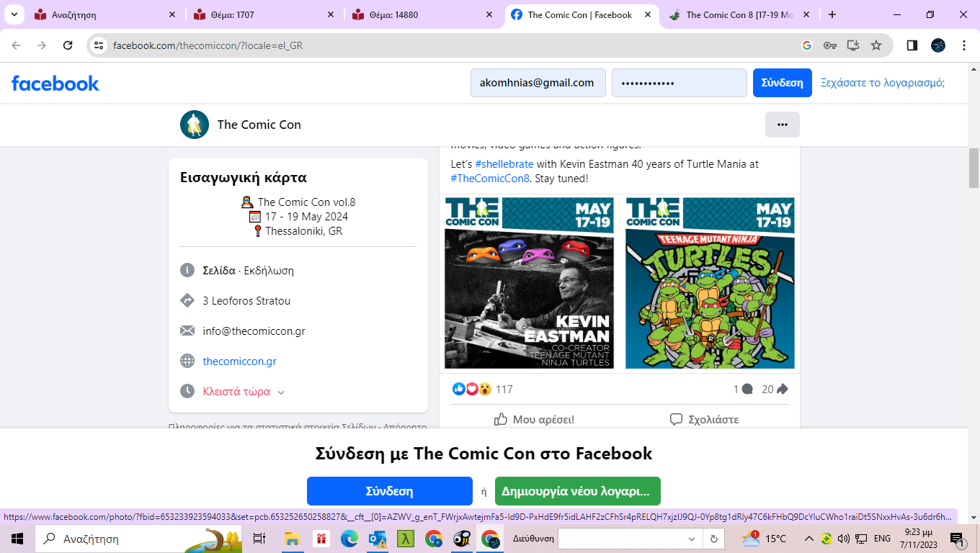The width and height of the screenshot is (980, 553).
Task: View post reactions count 117
Action: [504, 390]
